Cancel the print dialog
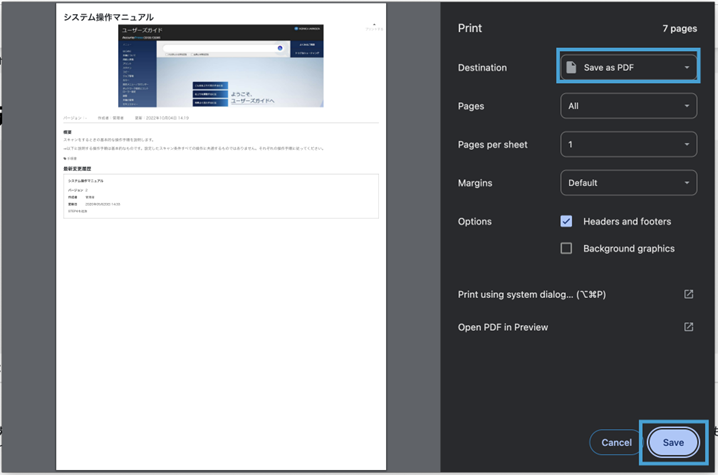The height and width of the screenshot is (475, 718). coord(616,442)
